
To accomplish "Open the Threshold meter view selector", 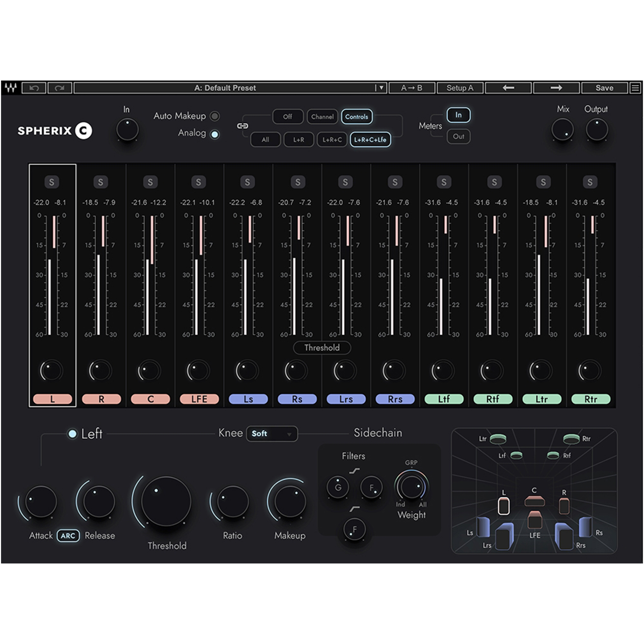I will tap(322, 348).
